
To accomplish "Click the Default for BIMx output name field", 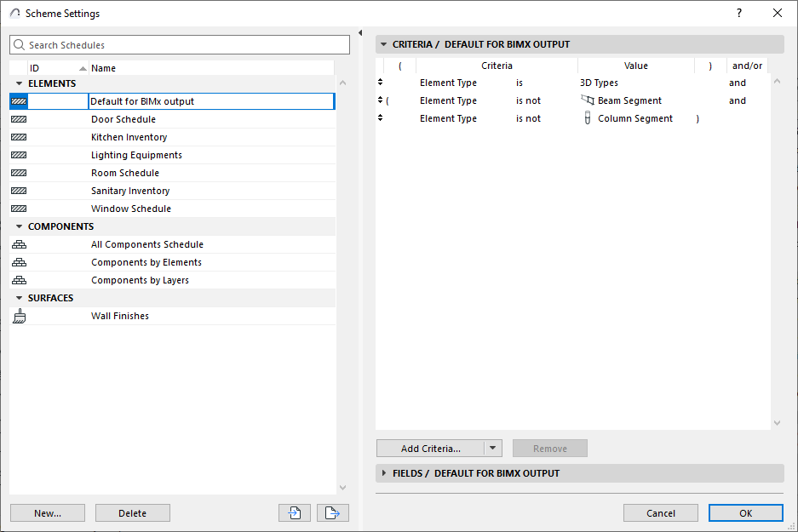I will 211,101.
